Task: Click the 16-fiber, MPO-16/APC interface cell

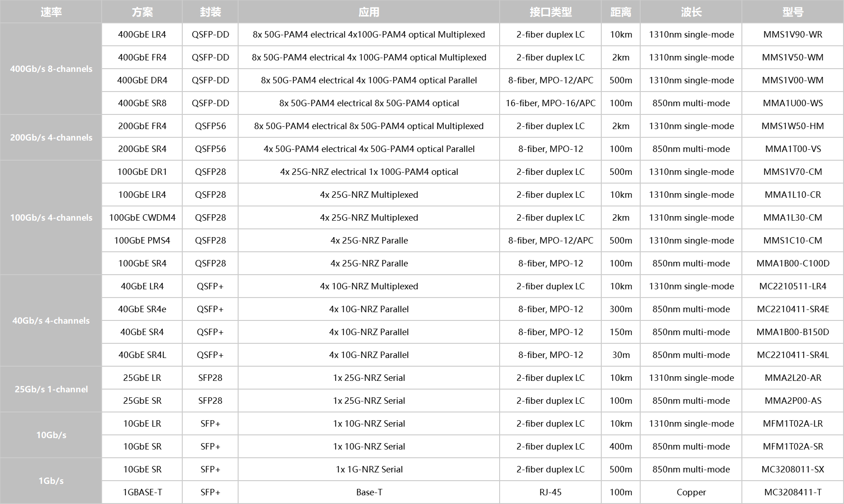Action: click(x=550, y=103)
